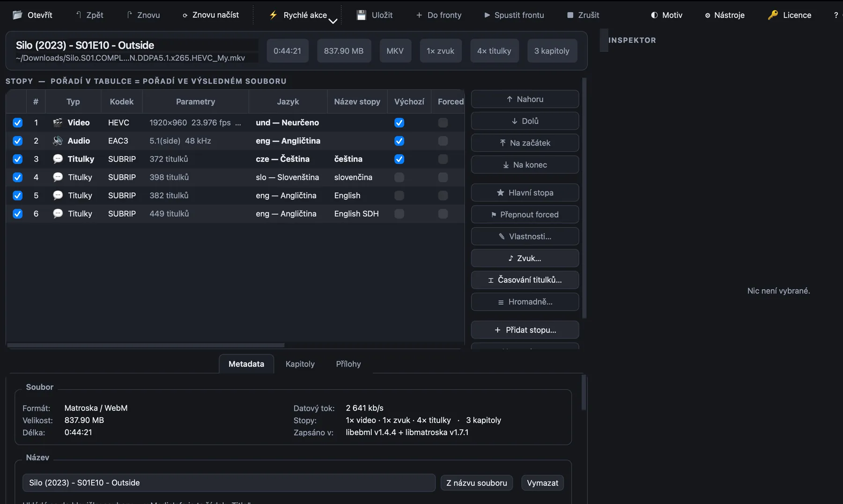Click the Přepnout forced button
Image resolution: width=843 pixels, height=504 pixels.
pos(525,214)
